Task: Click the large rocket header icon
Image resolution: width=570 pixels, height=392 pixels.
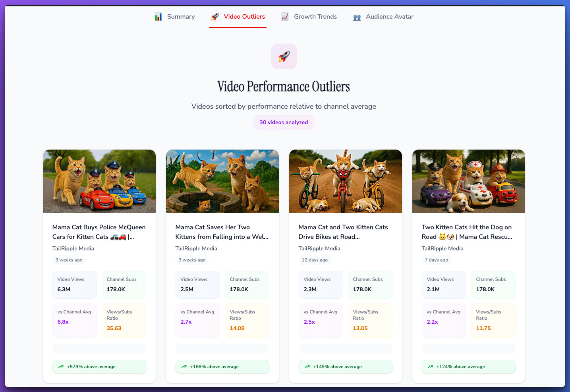Action: 284,56
